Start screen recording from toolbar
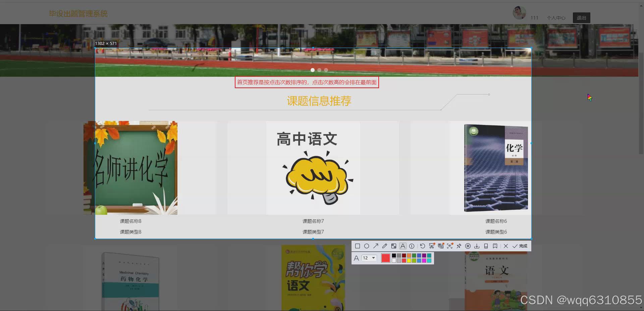Viewport: 644px width, 311px height. coord(468,246)
